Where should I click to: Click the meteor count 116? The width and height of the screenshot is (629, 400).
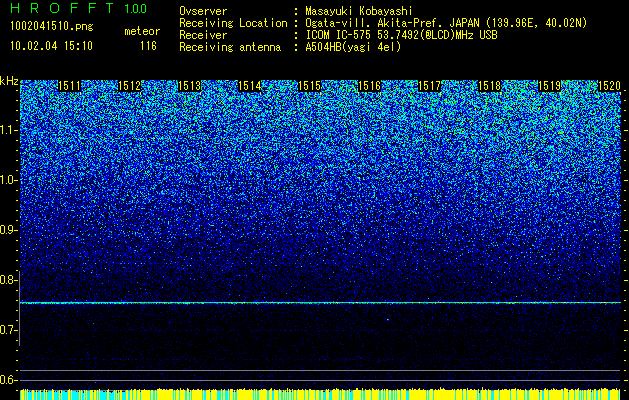(148, 46)
